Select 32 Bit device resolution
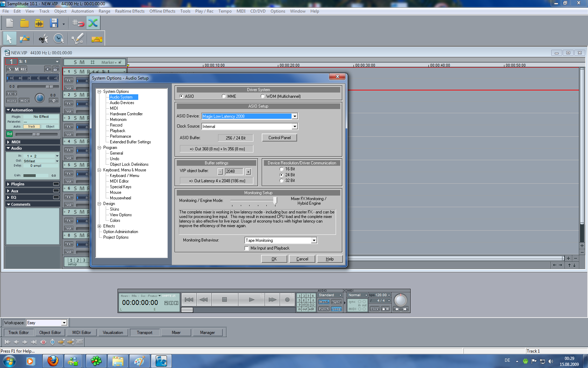The width and height of the screenshot is (588, 368). 281,180
